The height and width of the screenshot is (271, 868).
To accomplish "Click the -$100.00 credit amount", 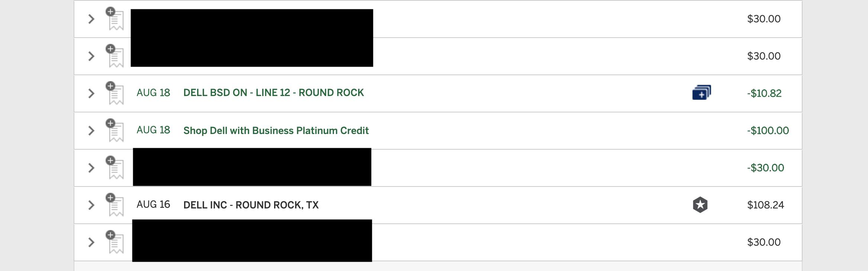I will pyautogui.click(x=768, y=131).
